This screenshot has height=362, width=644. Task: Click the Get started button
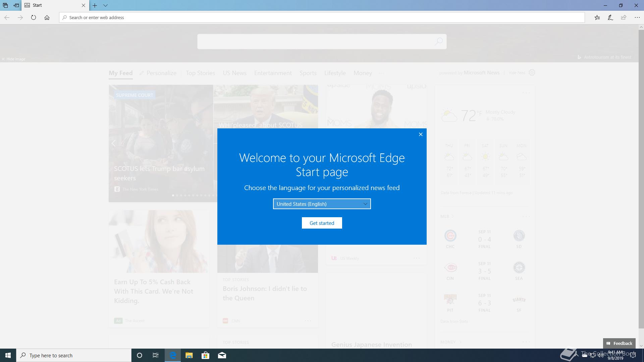[322, 223]
